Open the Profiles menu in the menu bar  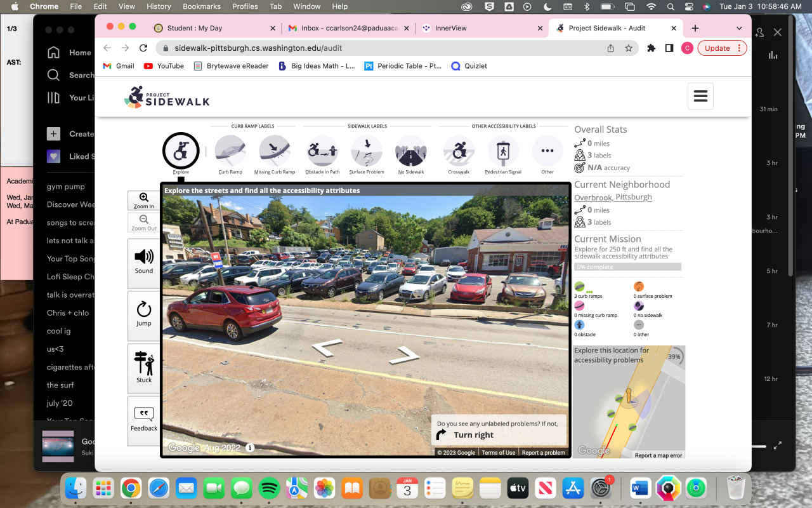coord(245,6)
